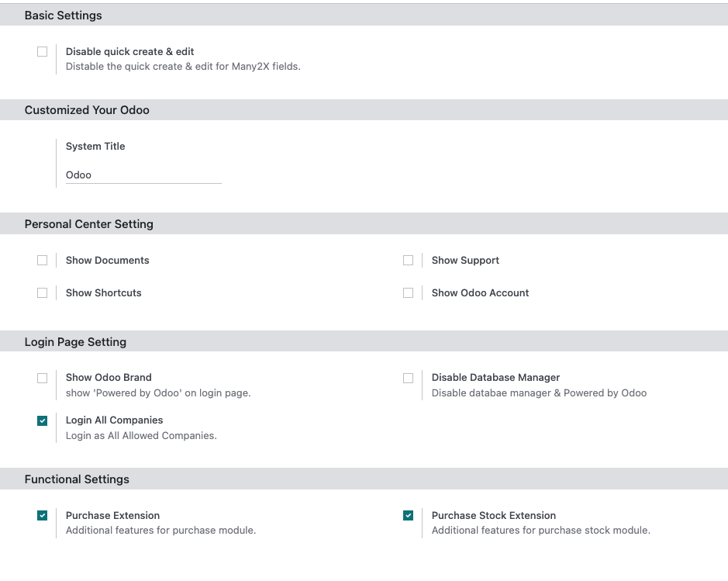Enable the Disable quick create & edit checkbox

click(x=42, y=52)
